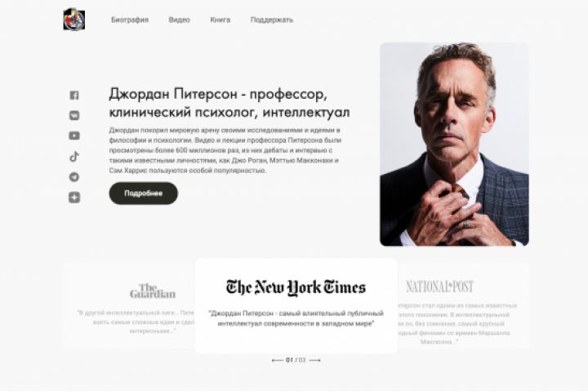Open the VK social icon
588x392 pixels.
point(74,115)
